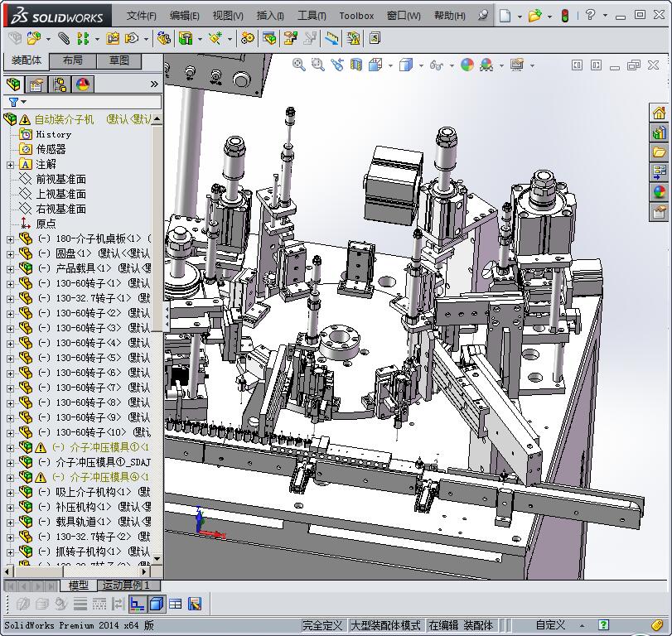Open the DisplayManager panel icon
Image resolution: width=672 pixels, height=636 pixels.
83,84
